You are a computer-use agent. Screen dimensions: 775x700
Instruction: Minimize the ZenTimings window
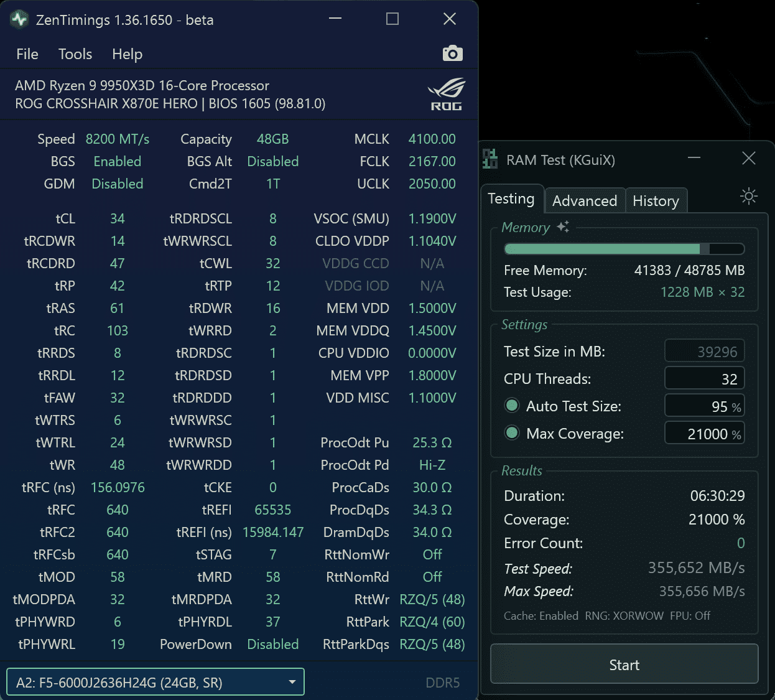[x=335, y=19]
